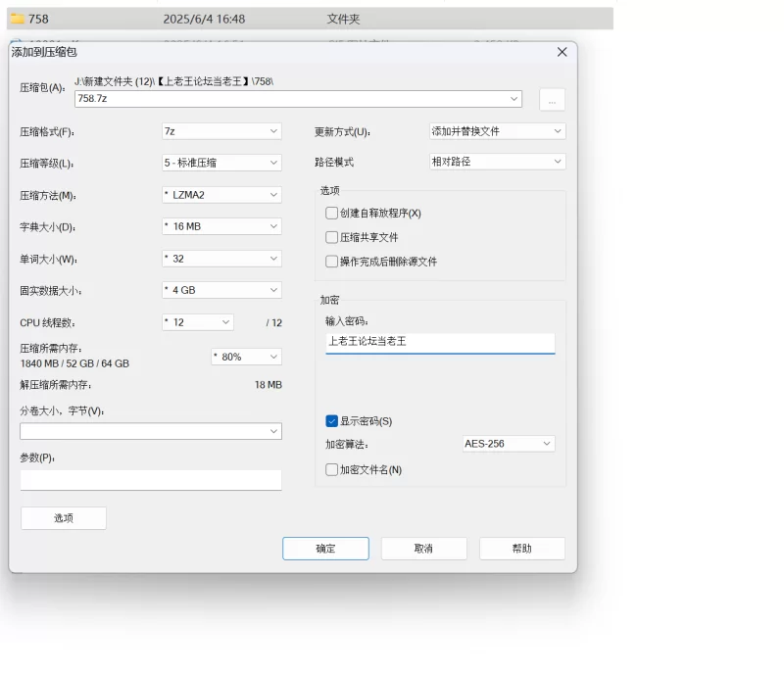
Task: Open the AES-256 encryption algorithm dropdown
Action: pyautogui.click(x=508, y=444)
